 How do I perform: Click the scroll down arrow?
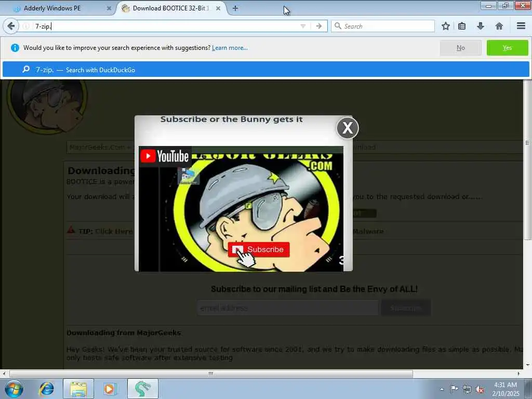point(528,365)
